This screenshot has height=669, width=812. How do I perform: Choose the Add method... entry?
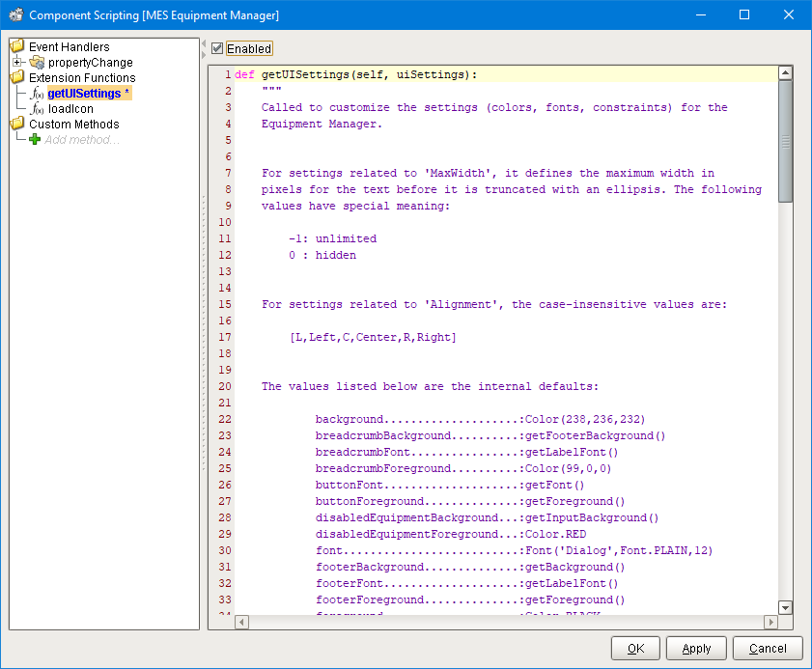click(x=81, y=140)
